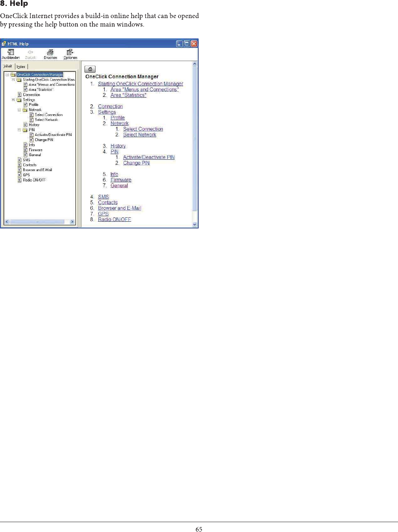Follow the SMS link
This screenshot has width=398, height=532.
point(103,197)
